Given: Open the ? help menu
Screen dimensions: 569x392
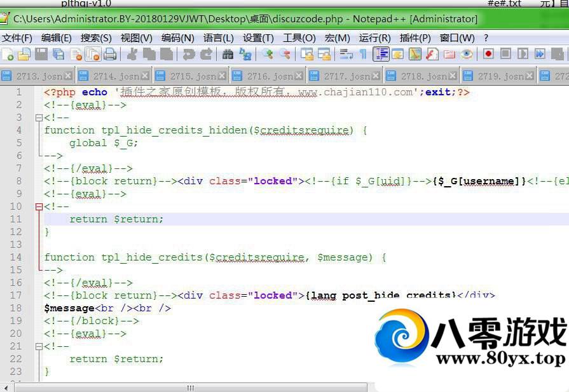Looking at the screenshot, I should (x=486, y=38).
